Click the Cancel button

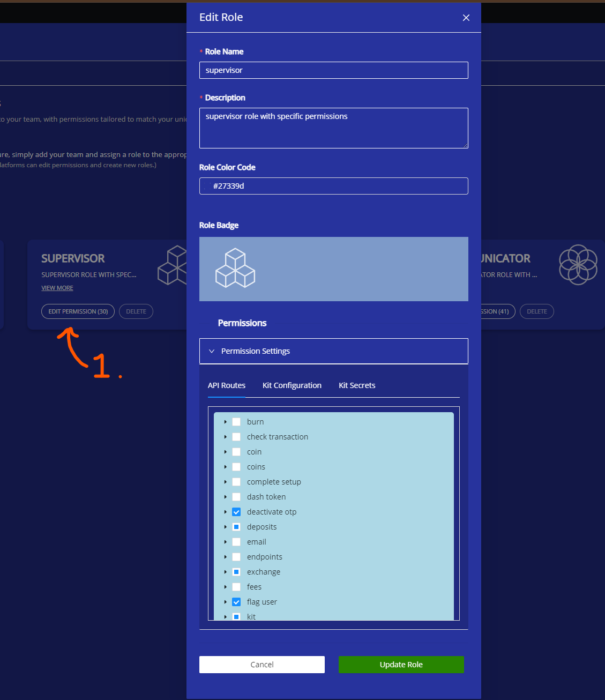pyautogui.click(x=262, y=665)
